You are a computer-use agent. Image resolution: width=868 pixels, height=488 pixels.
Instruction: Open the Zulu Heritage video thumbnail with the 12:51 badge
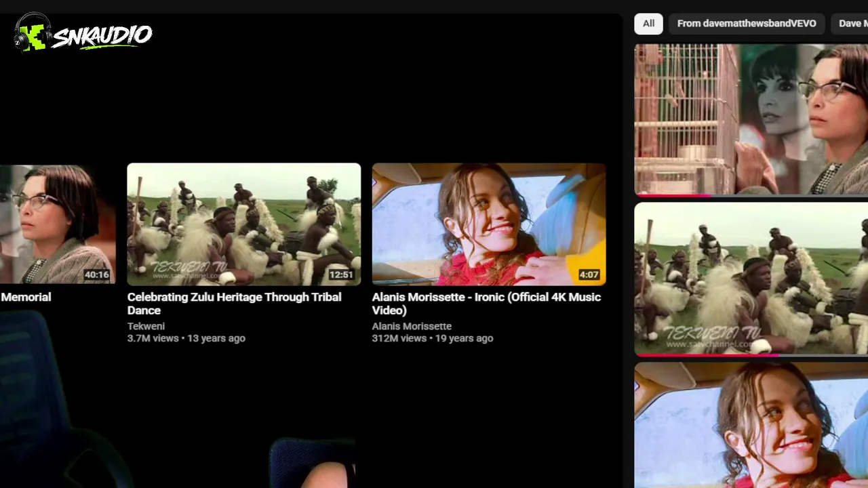[244, 224]
